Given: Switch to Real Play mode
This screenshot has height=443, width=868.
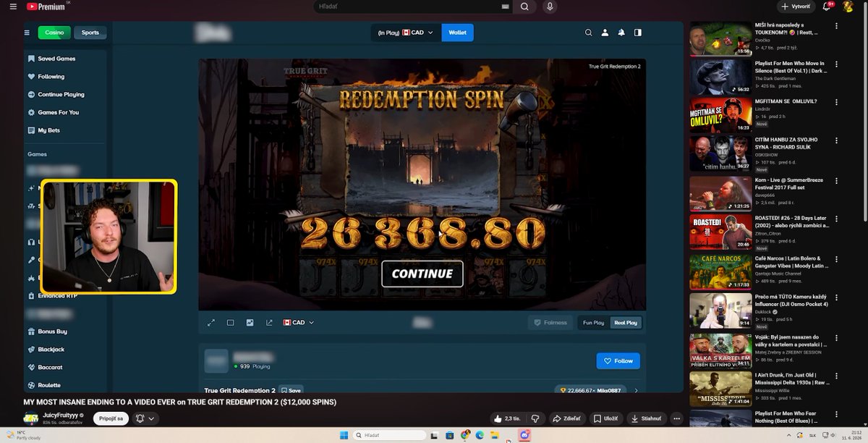Looking at the screenshot, I should pyautogui.click(x=626, y=323).
